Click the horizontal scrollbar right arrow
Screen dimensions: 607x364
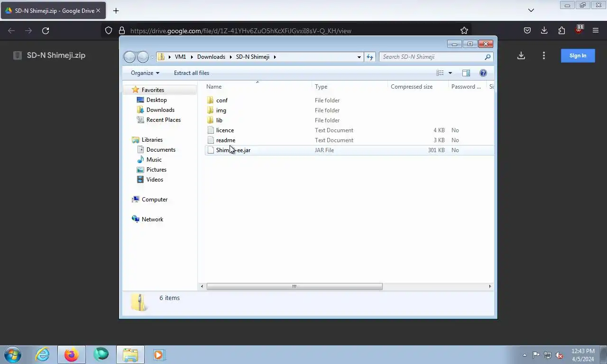coord(490,286)
